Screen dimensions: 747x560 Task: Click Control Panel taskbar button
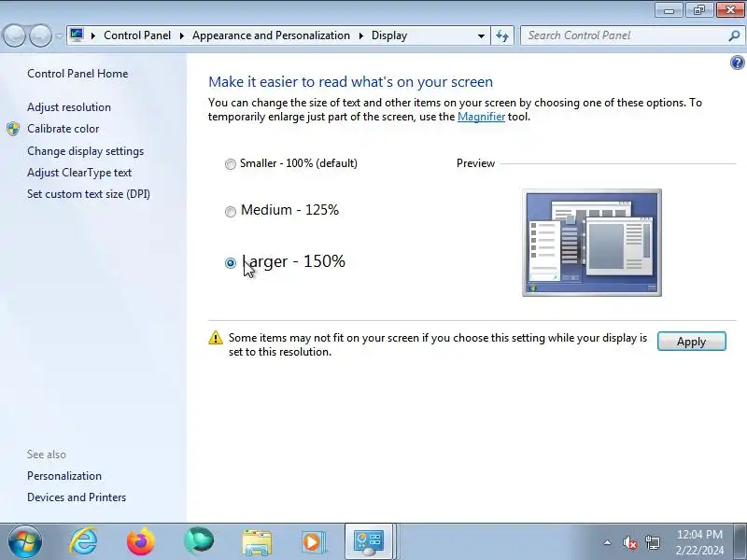pyautogui.click(x=369, y=542)
